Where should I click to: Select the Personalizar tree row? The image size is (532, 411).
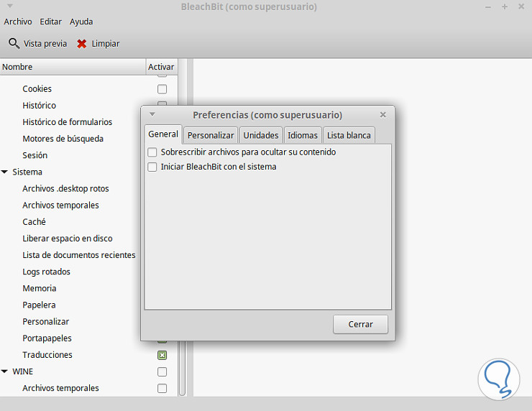45,321
